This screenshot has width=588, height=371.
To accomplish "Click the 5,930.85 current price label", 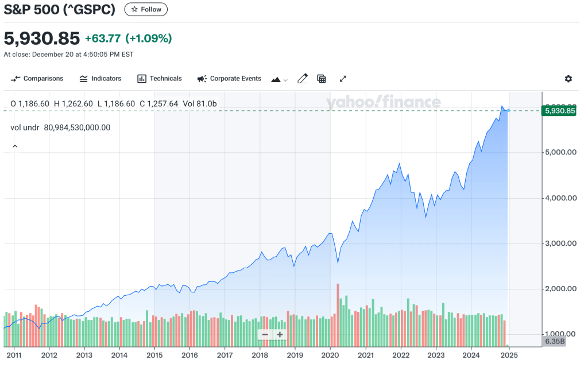I will (x=559, y=111).
